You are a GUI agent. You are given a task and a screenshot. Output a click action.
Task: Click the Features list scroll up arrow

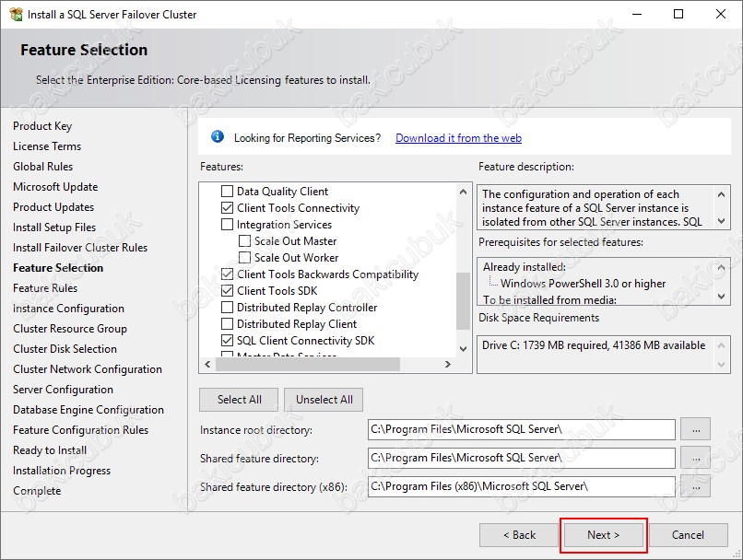(463, 192)
